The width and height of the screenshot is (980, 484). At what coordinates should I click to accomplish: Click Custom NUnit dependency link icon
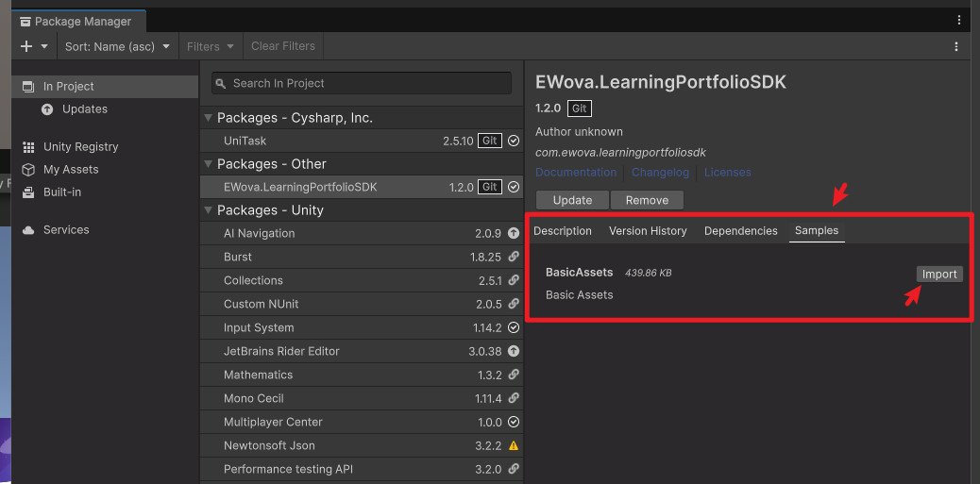tap(514, 304)
